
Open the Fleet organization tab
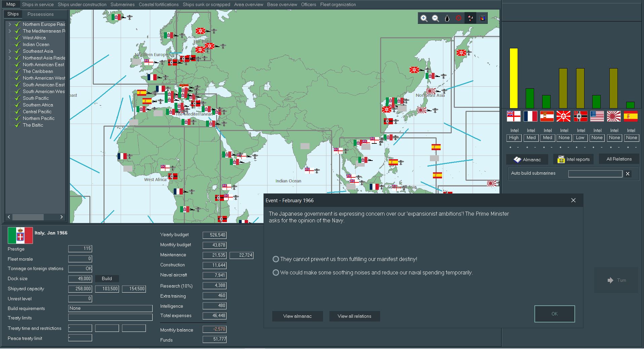[x=338, y=4]
